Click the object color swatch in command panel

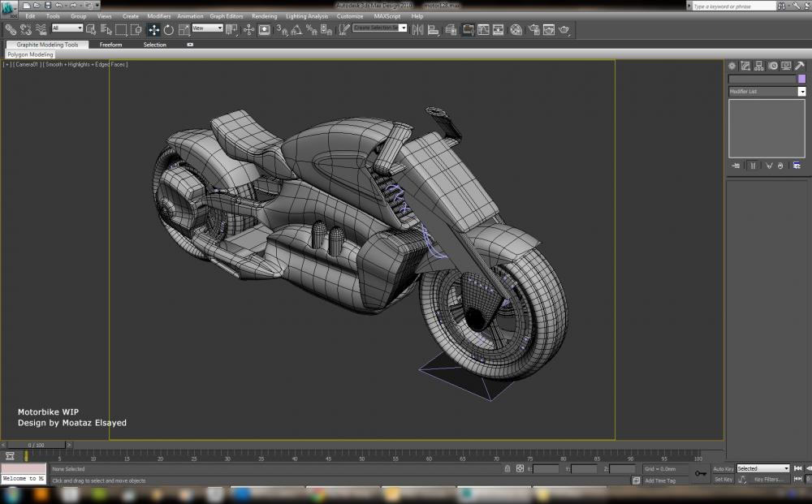[801, 79]
